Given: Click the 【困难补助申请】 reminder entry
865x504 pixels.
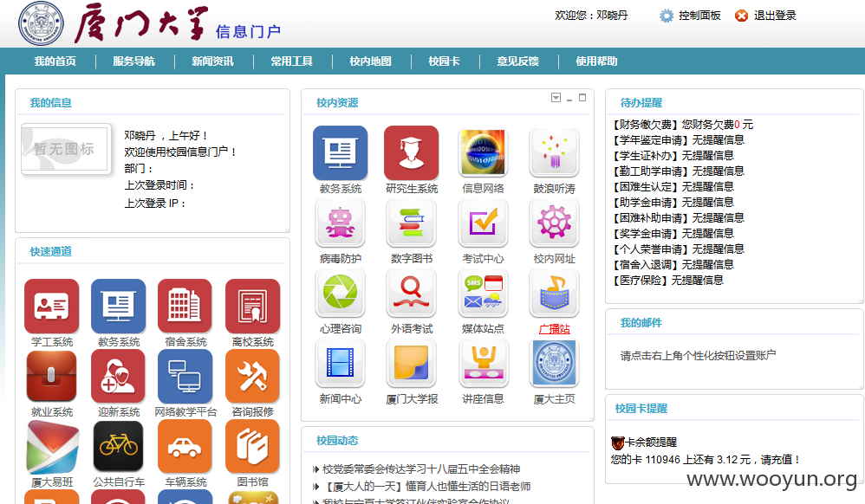Looking at the screenshot, I should [679, 218].
